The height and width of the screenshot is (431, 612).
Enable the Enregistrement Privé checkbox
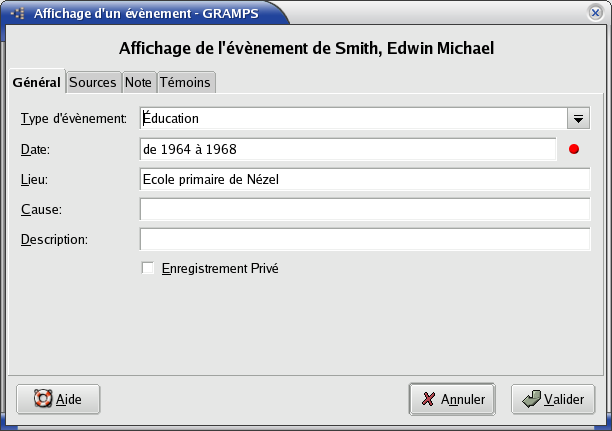click(x=148, y=268)
